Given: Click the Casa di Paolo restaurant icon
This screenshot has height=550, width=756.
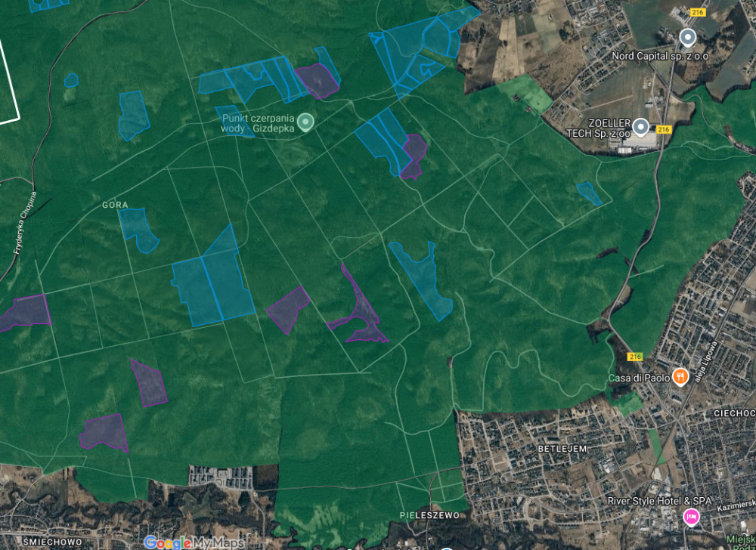Looking at the screenshot, I should point(680,376).
